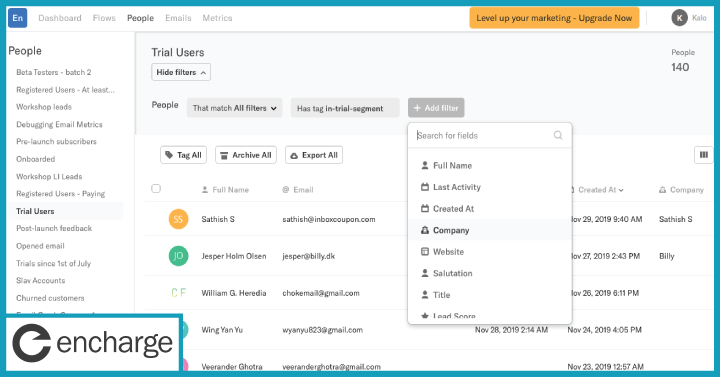Click email chokemail@gmail.com
The image size is (720, 377).
pos(321,293)
